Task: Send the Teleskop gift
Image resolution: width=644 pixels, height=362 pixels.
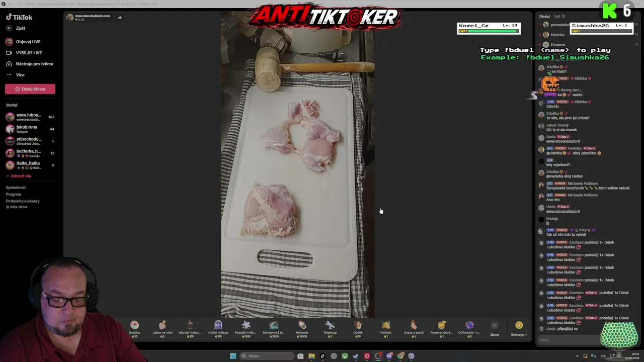Action: (330, 328)
